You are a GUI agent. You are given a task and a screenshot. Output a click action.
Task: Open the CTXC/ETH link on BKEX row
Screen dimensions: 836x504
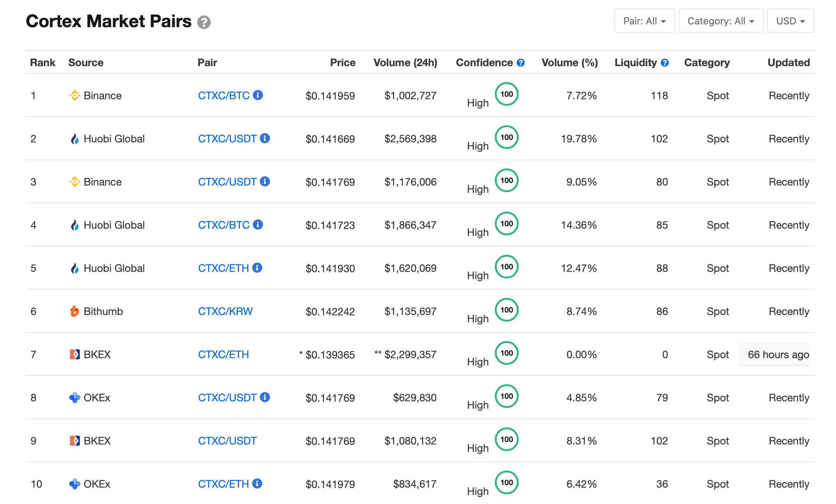click(223, 354)
